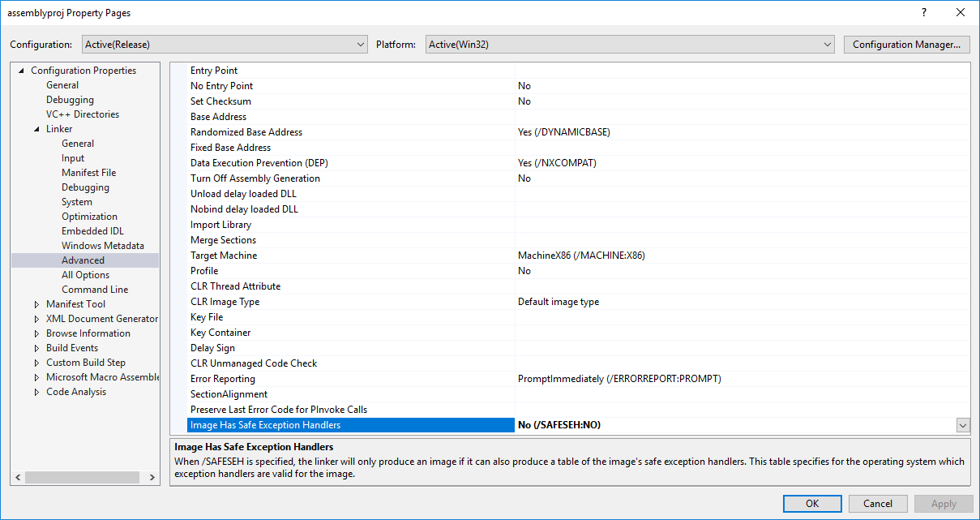The width and height of the screenshot is (980, 520).
Task: Select Optimization under Linker
Action: [89, 217]
